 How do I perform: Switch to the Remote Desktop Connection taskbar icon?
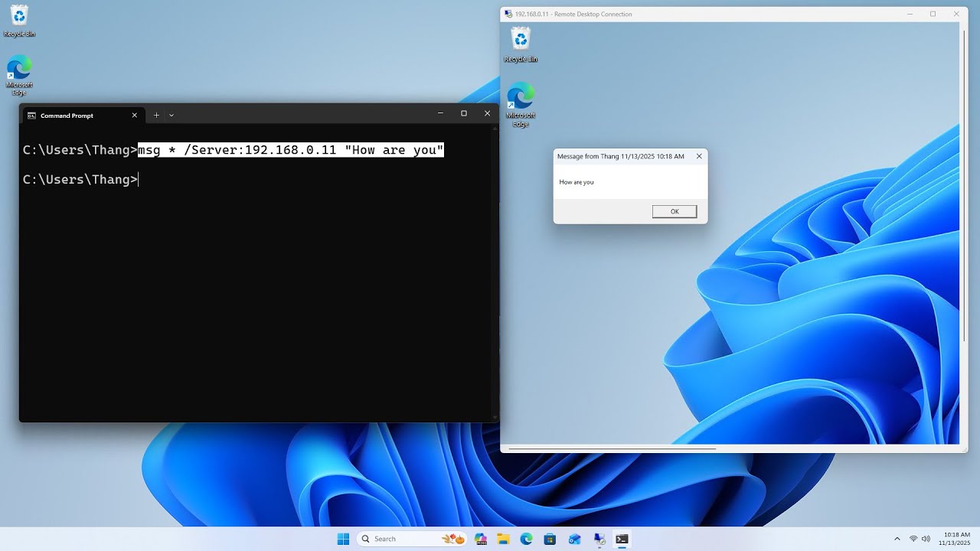point(599,539)
